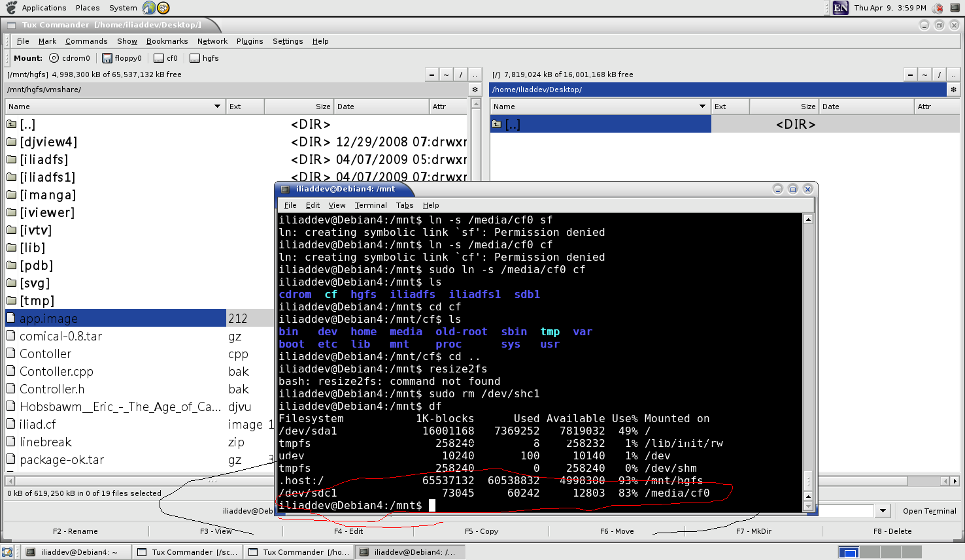This screenshot has height=560, width=965.
Task: Click the F6 - Move button
Action: click(x=617, y=531)
